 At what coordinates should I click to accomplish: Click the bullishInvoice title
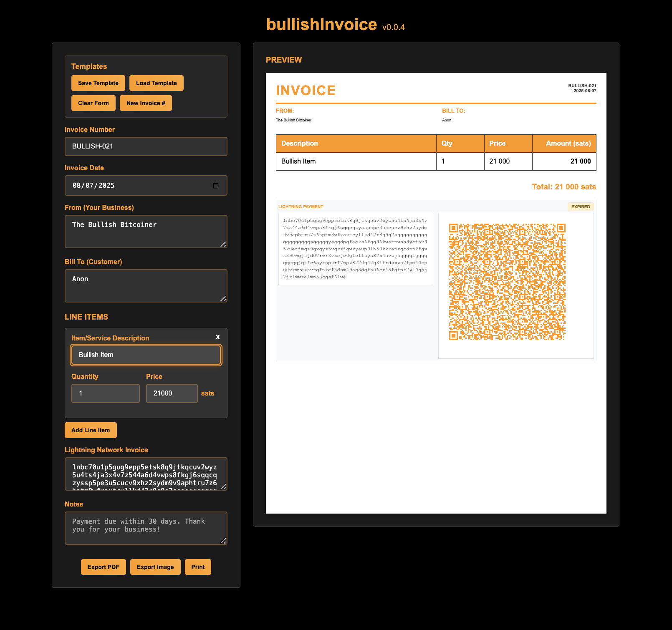tap(322, 25)
